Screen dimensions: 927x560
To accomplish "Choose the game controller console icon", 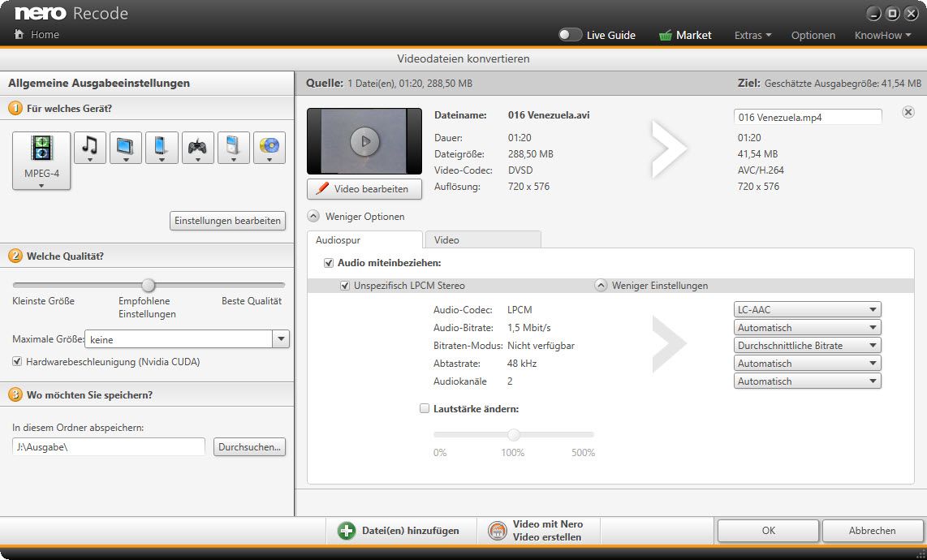I will tap(197, 146).
